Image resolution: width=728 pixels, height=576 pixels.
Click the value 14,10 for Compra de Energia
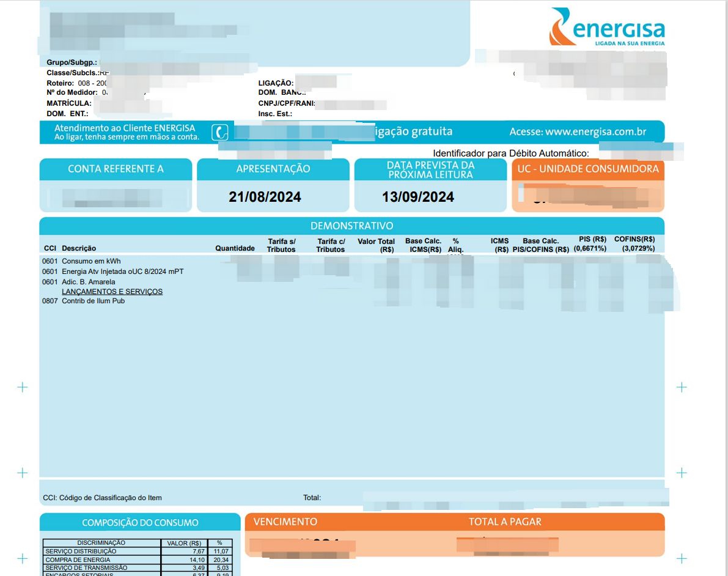point(197,559)
